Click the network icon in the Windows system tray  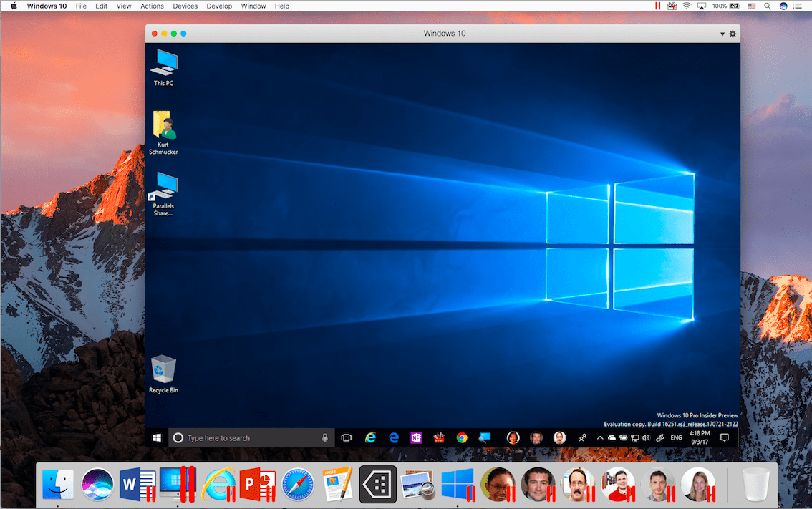pyautogui.click(x=635, y=438)
